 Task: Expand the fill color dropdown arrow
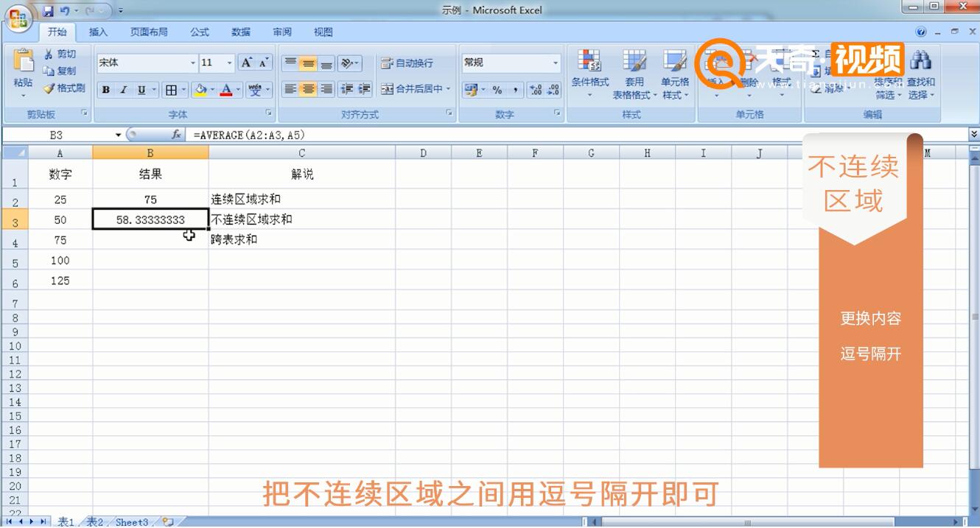pos(212,90)
